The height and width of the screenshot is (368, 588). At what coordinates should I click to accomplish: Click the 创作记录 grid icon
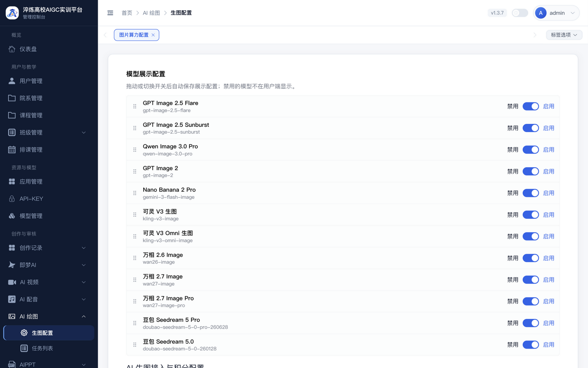point(12,248)
